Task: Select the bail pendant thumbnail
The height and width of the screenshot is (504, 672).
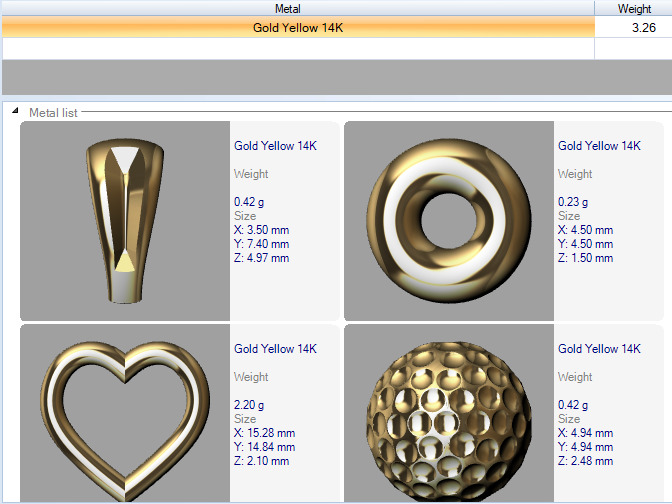Action: [x=125, y=221]
